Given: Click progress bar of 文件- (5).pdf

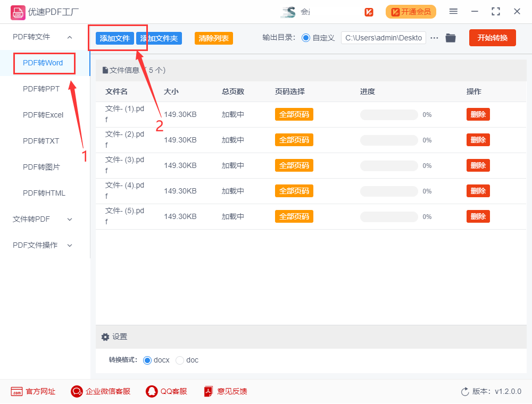Looking at the screenshot, I should click(389, 216).
